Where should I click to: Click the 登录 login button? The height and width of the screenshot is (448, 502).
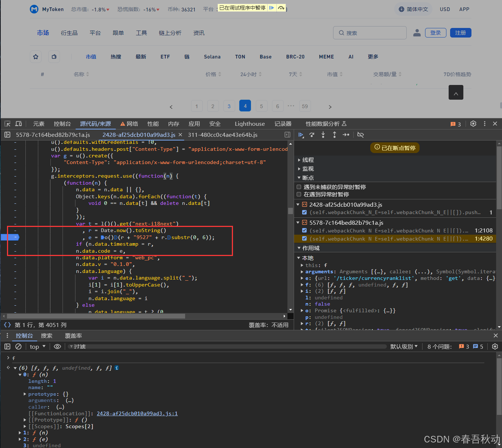pos(436,33)
